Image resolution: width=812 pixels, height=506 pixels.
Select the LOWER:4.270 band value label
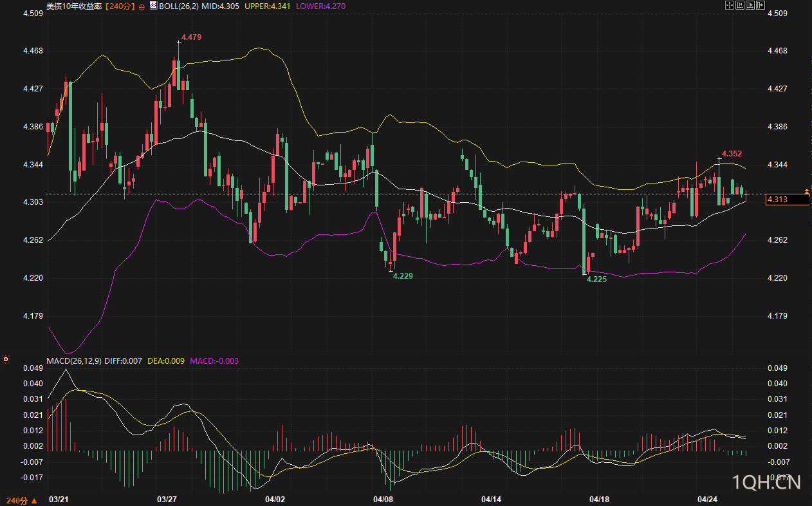[325, 6]
